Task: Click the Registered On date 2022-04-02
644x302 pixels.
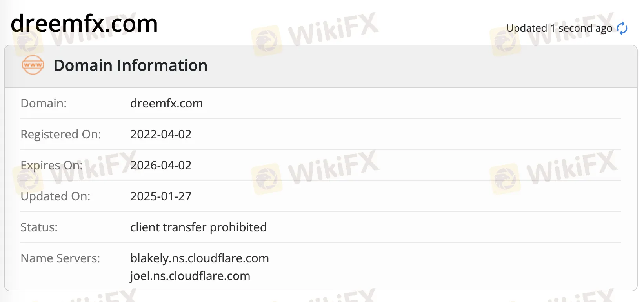Action: click(161, 134)
